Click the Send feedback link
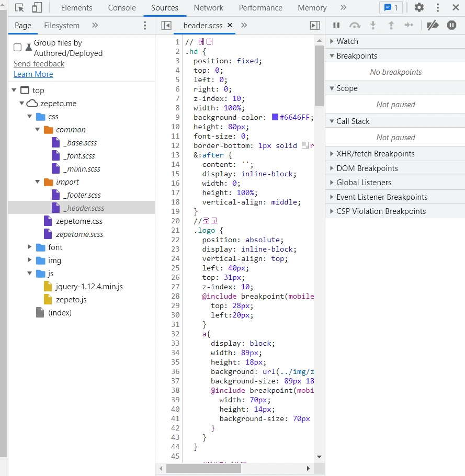The width and height of the screenshot is (465, 476). pos(39,64)
